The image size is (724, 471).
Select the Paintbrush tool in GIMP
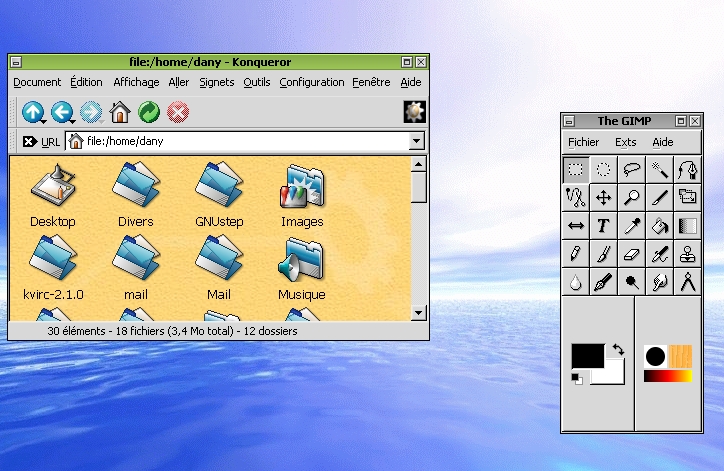[603, 254]
